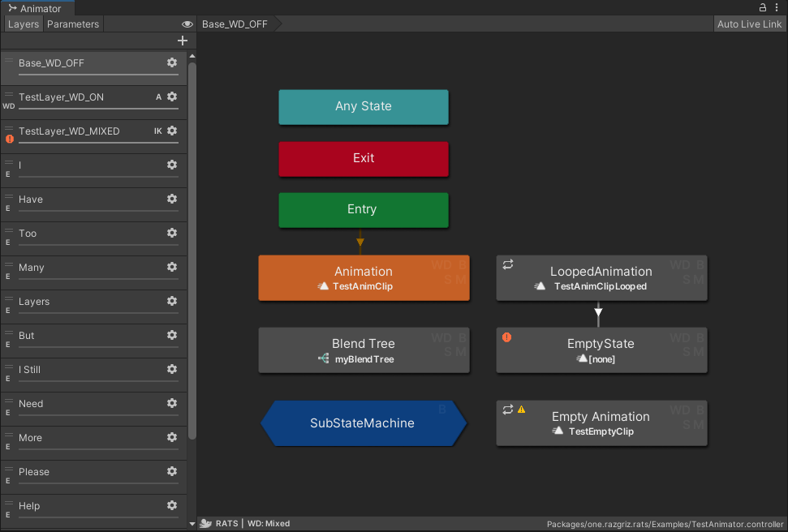Click the error icon on EmptyState node
788x532 pixels.
[507, 337]
